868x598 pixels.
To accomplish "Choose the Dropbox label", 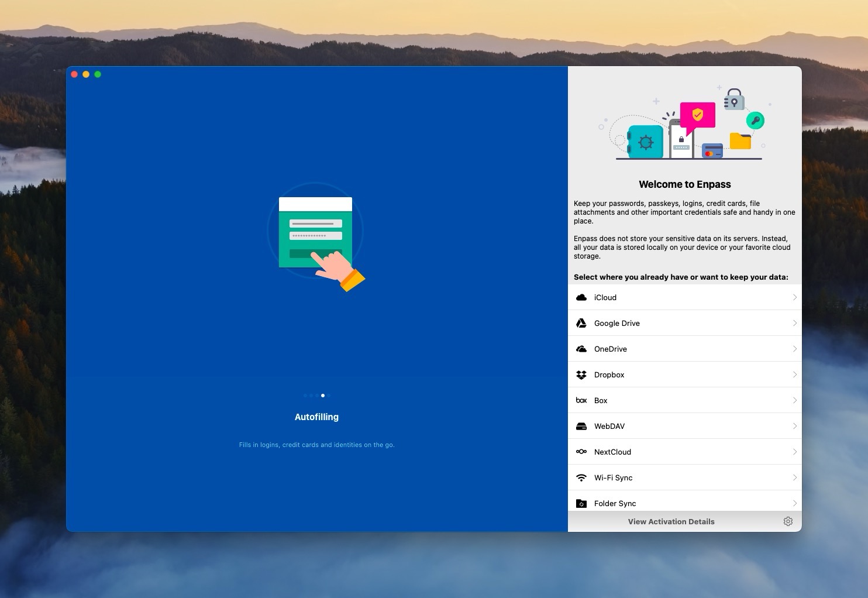I will click(x=609, y=374).
